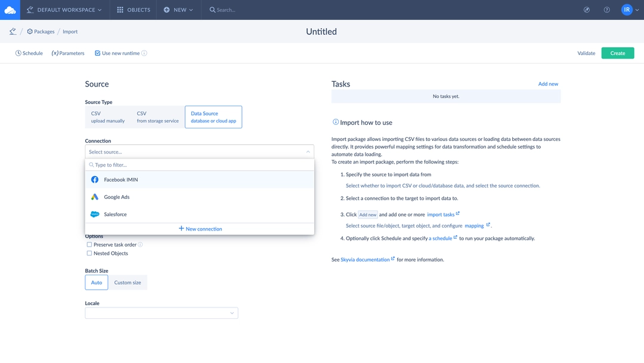
Task: Select CSV upload manually source type
Action: (x=107, y=117)
